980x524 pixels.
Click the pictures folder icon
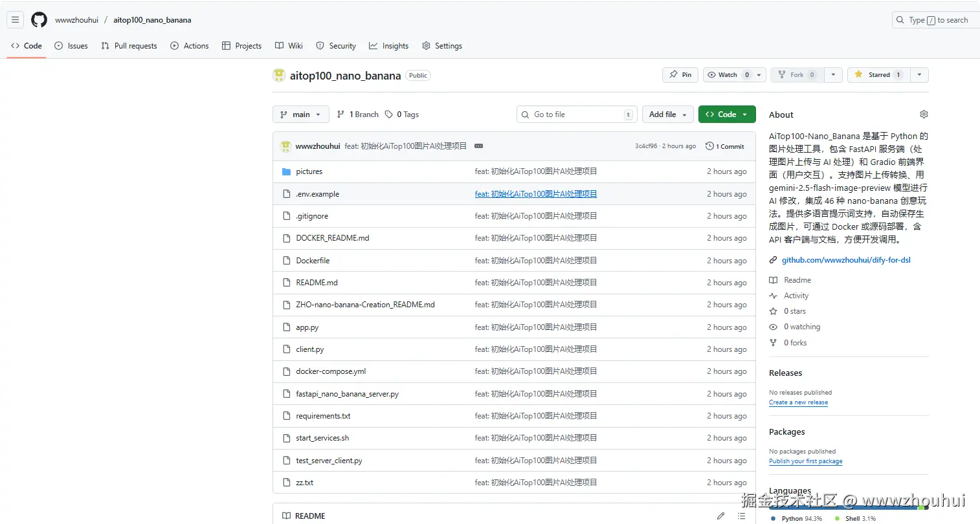[x=287, y=172]
